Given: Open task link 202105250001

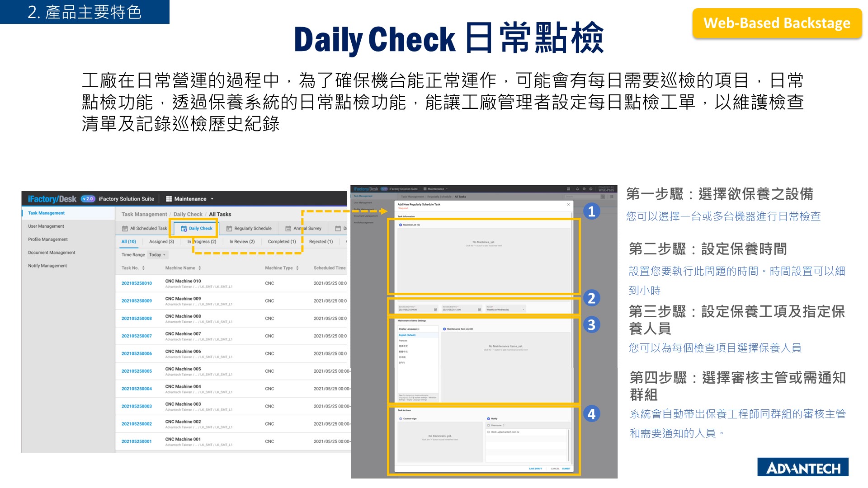Looking at the screenshot, I should (137, 441).
